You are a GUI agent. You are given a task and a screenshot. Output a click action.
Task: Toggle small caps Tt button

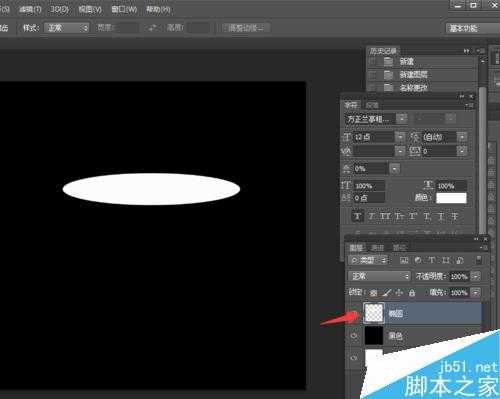coord(399,217)
